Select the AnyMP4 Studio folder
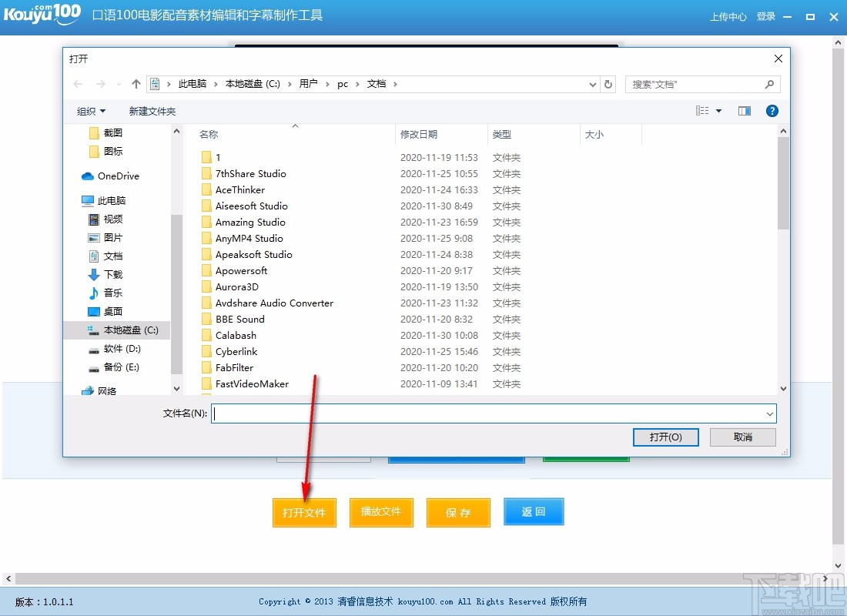 tap(243, 238)
